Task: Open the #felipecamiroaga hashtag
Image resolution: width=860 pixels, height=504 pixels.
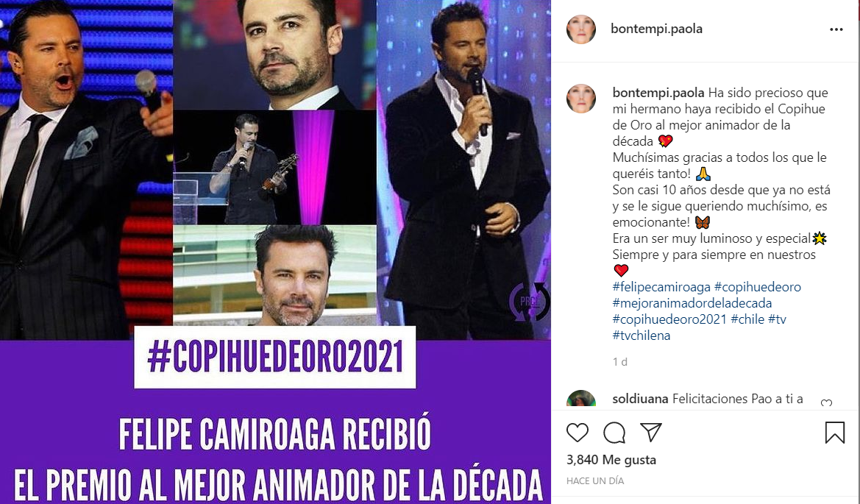Action: [661, 287]
